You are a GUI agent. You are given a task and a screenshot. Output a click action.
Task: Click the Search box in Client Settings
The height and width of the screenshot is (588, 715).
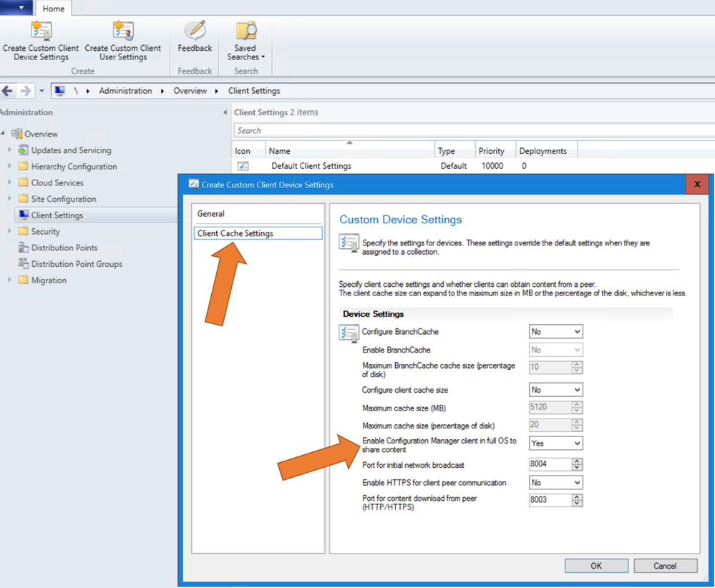coord(475,130)
